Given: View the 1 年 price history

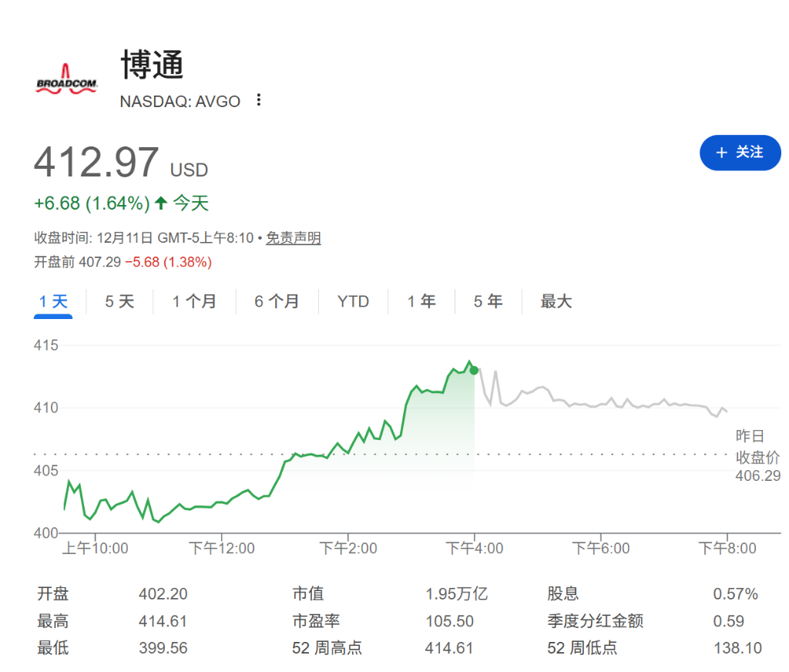Looking at the screenshot, I should click(421, 301).
